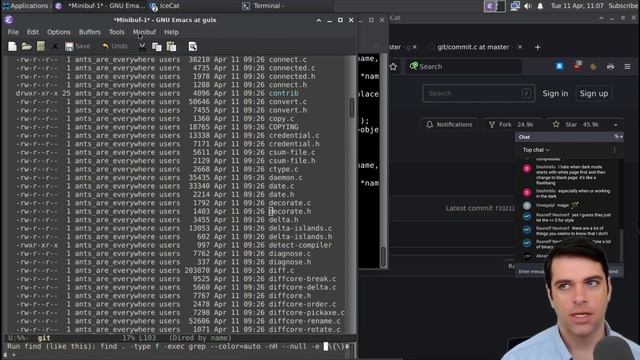Screen dimensions: 640x360
Task: Click the Cut scissors icon in Emacs toolbar
Action: click(x=142, y=47)
